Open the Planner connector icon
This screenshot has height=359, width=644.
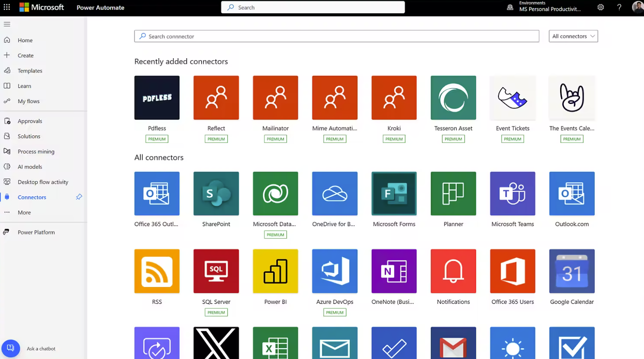(453, 194)
